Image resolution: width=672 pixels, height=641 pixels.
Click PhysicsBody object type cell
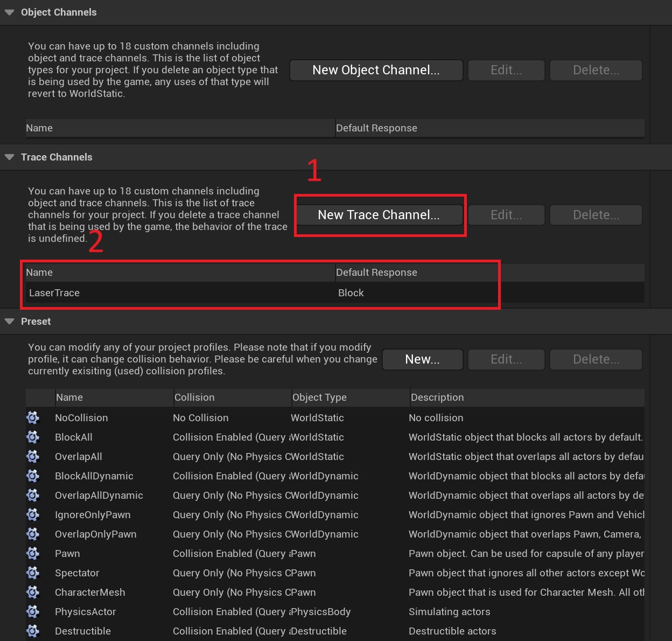pos(321,612)
